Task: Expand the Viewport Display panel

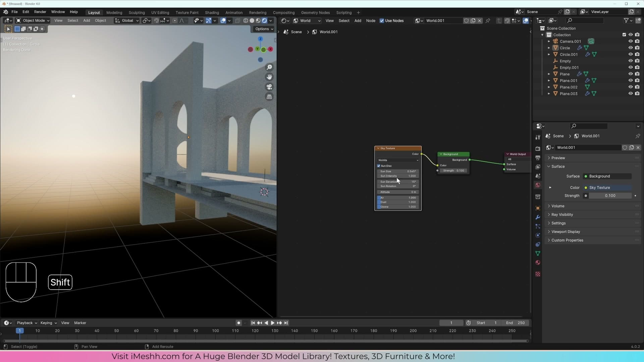Action: point(566,232)
